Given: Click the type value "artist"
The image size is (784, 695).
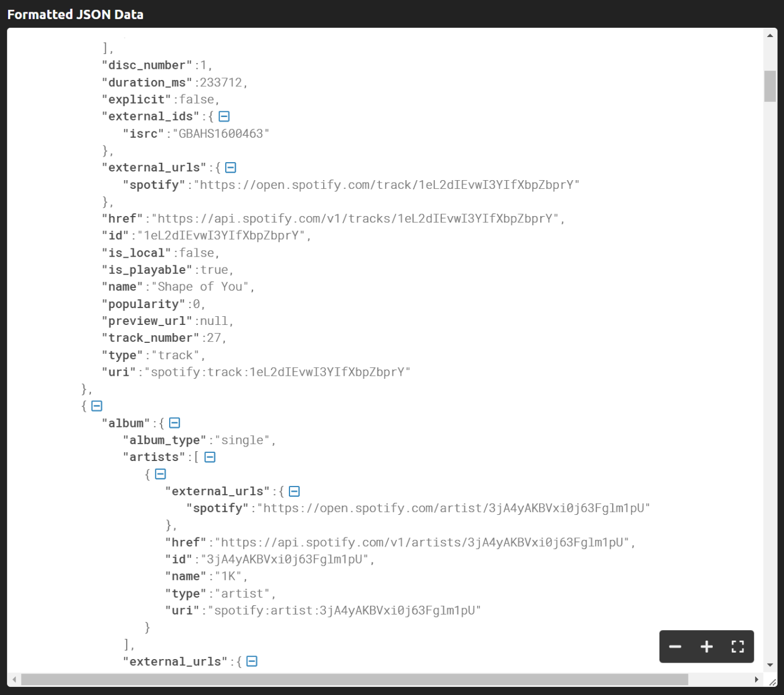Looking at the screenshot, I should tap(242, 594).
